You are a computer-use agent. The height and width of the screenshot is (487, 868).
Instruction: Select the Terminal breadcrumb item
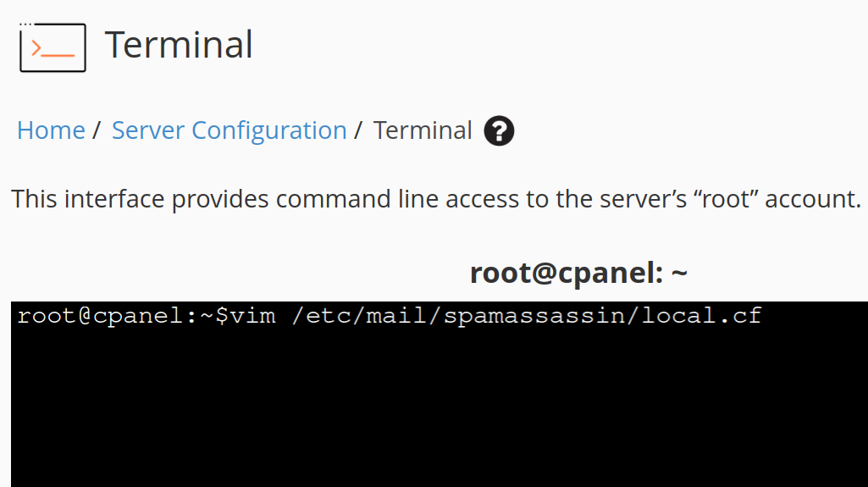(423, 130)
